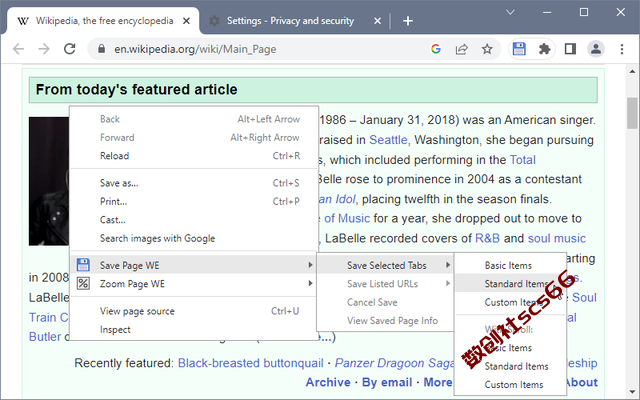Select Custom Items under With Scroll
This screenshot has height=400, width=640.
pyautogui.click(x=510, y=384)
